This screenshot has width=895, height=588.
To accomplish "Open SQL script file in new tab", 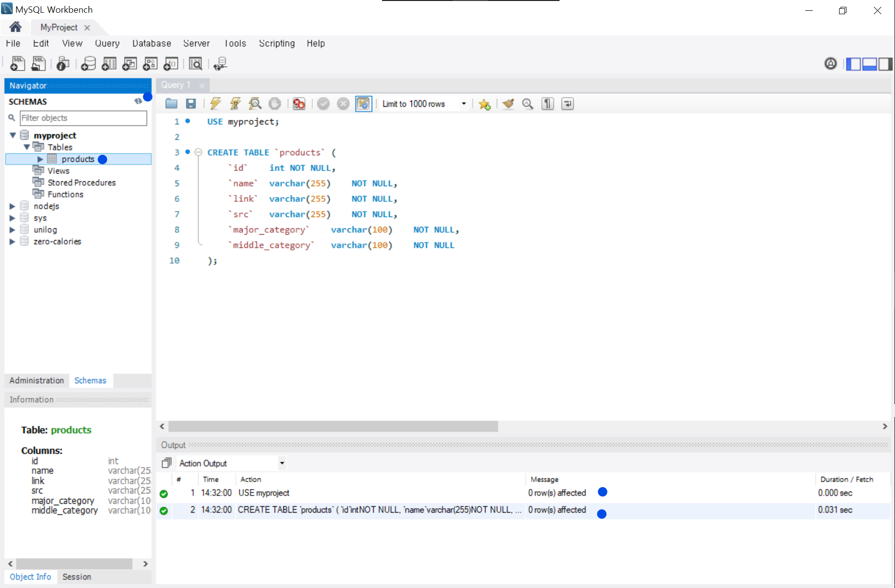I will tap(38, 64).
